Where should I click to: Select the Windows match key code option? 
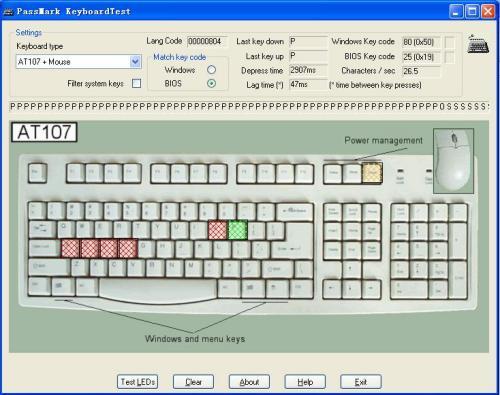tap(211, 70)
